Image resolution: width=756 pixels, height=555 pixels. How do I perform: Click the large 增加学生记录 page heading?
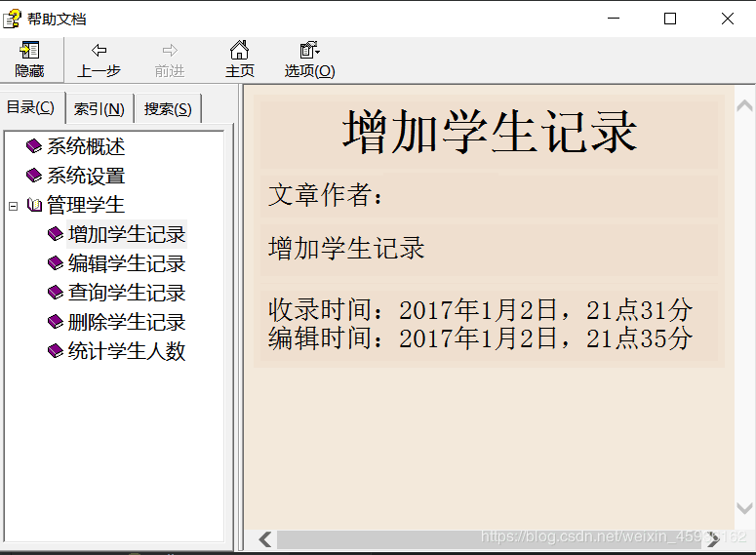coord(490,132)
